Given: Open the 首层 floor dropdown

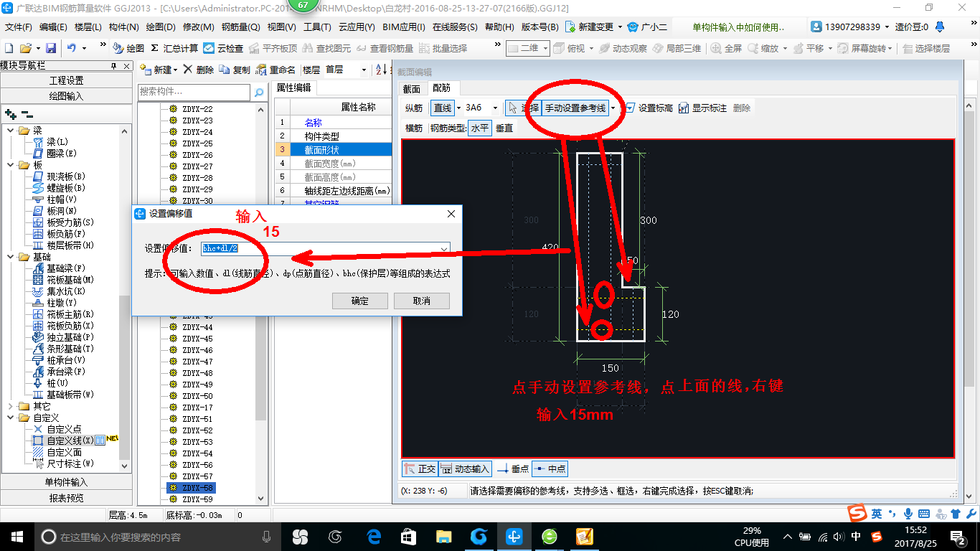Looking at the screenshot, I should (x=364, y=70).
